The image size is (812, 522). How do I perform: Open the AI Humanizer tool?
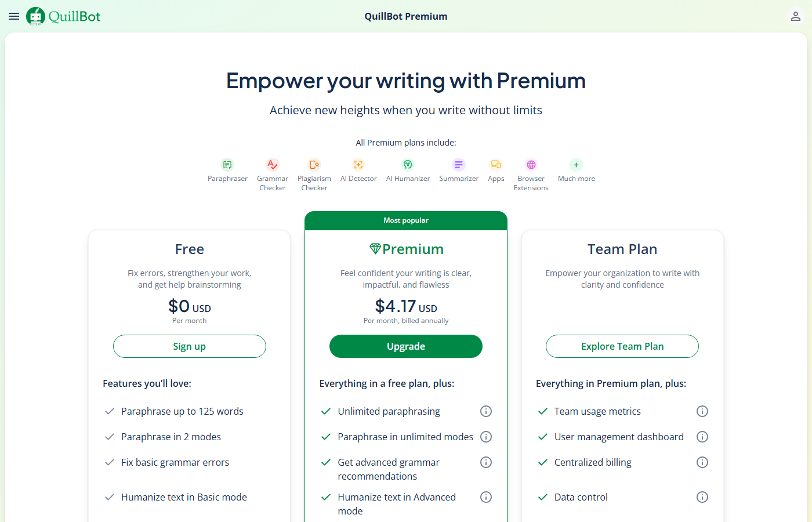tap(408, 165)
